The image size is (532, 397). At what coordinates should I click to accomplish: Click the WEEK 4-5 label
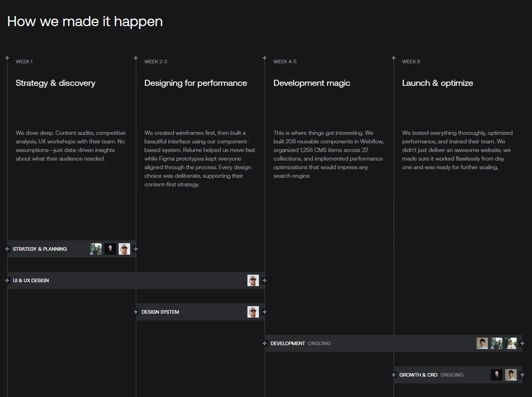click(x=285, y=62)
